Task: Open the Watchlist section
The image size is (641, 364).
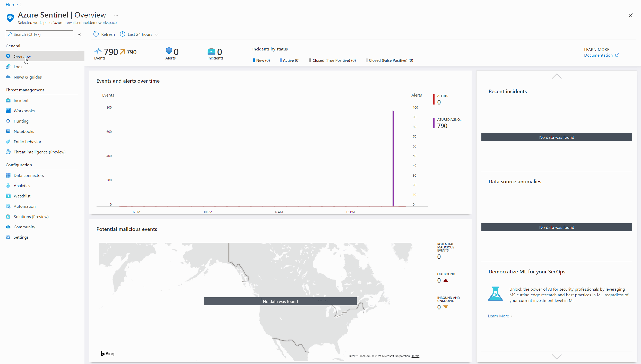Action: 22,196
